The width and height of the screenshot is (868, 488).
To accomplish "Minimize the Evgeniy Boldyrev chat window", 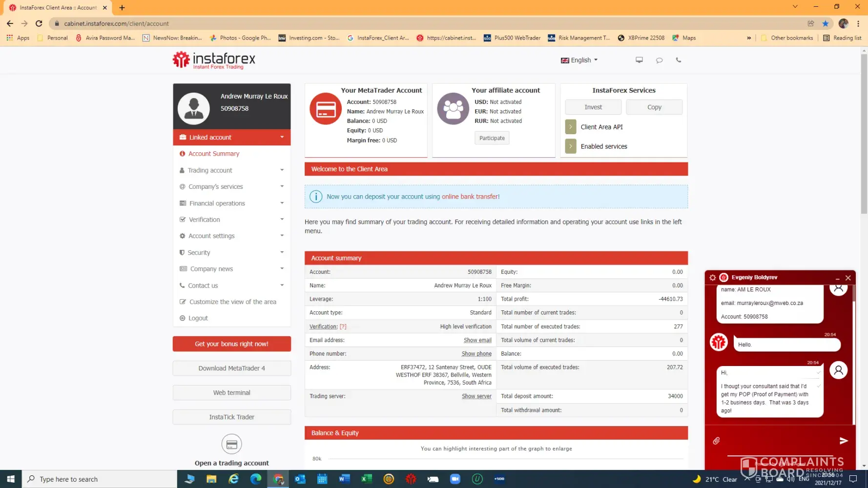I will tap(837, 278).
